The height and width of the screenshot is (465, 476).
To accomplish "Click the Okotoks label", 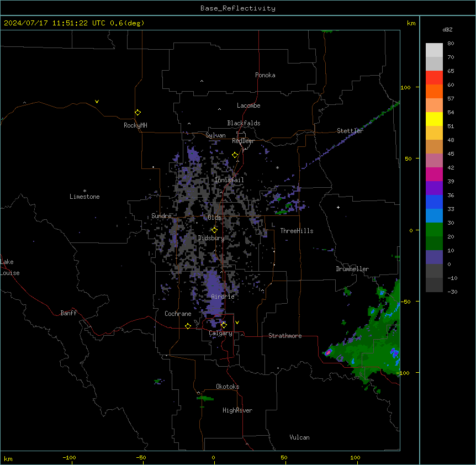I will [228, 387].
